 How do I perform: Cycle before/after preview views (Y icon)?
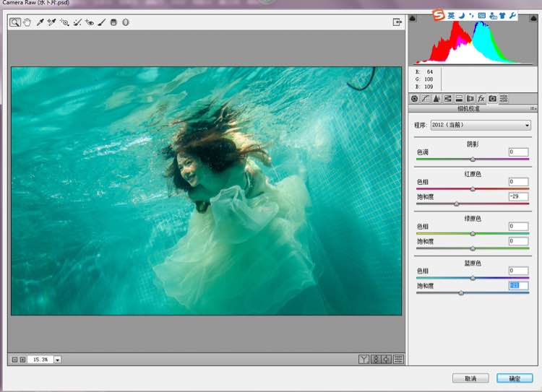(364, 360)
